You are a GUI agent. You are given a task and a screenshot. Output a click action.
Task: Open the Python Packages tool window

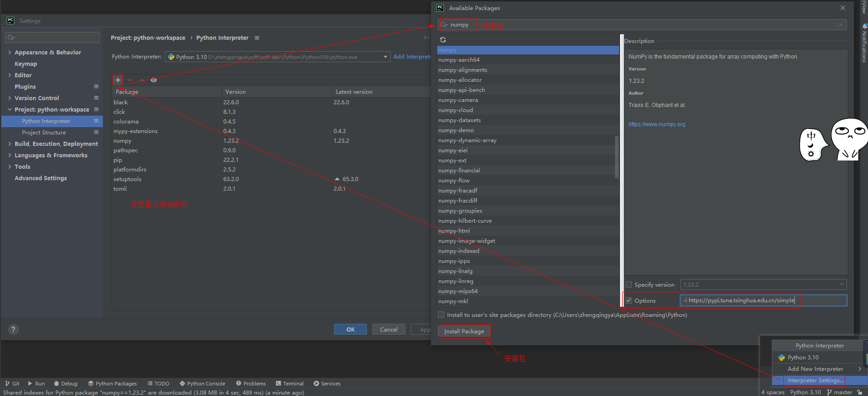tap(113, 383)
